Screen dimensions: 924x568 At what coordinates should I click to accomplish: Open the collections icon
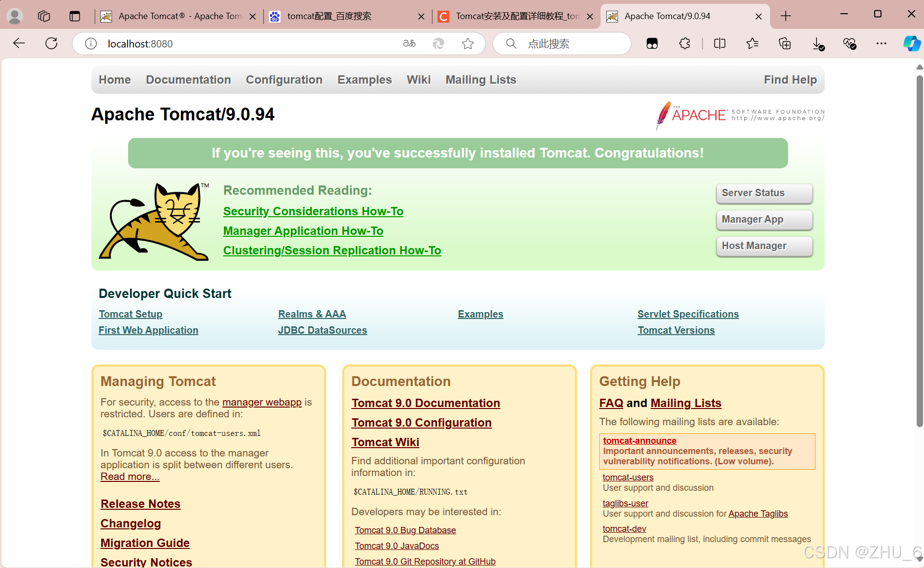coord(785,44)
